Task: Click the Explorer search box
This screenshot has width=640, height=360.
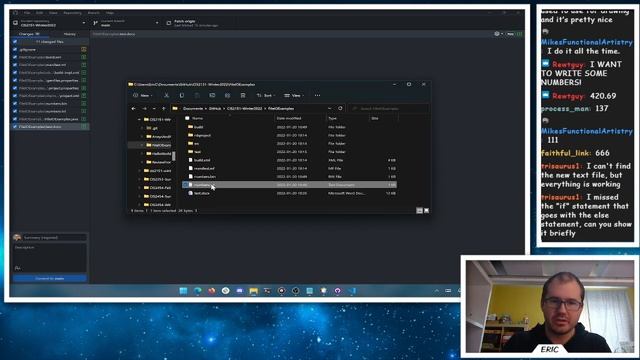Action: 389,109
